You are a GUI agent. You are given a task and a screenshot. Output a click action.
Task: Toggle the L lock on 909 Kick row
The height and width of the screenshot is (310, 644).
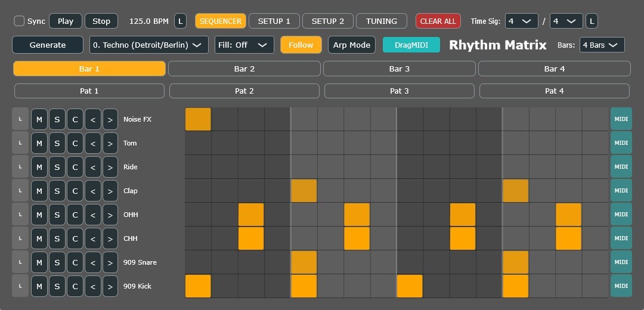[20, 286]
